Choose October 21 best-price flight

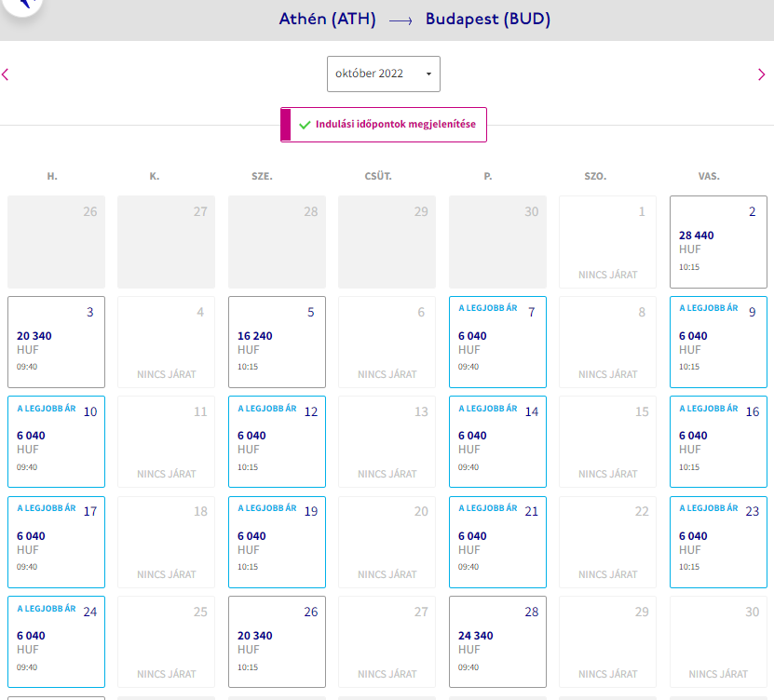pyautogui.click(x=497, y=542)
